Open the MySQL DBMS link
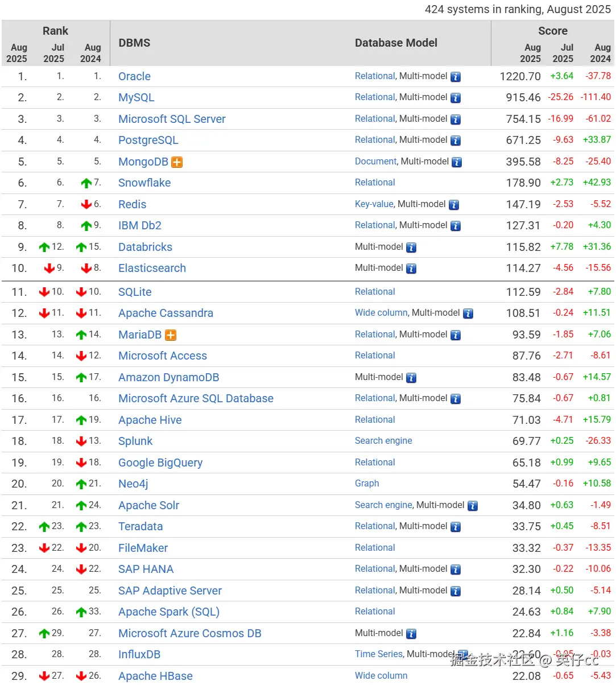 (136, 97)
